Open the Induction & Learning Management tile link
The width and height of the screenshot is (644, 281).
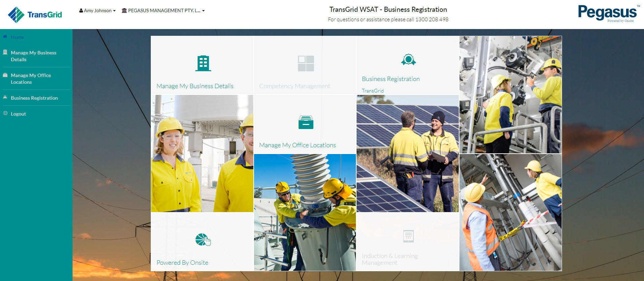[x=390, y=259]
